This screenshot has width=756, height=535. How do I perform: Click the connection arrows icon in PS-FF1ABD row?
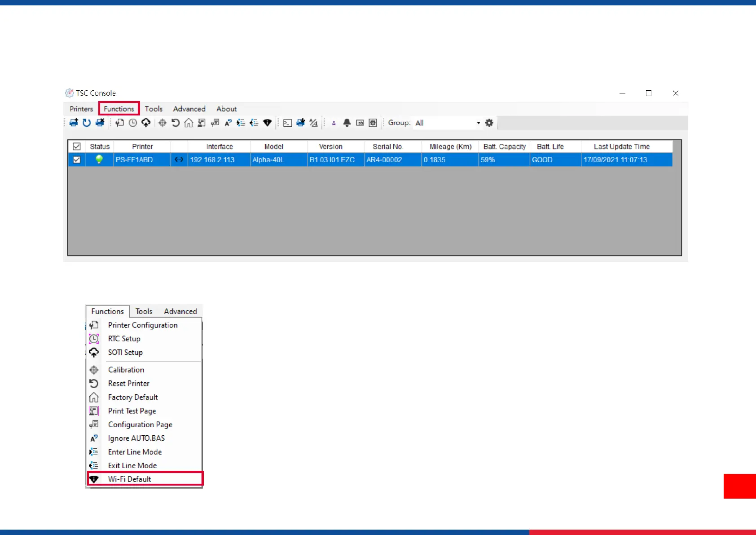coord(179,159)
